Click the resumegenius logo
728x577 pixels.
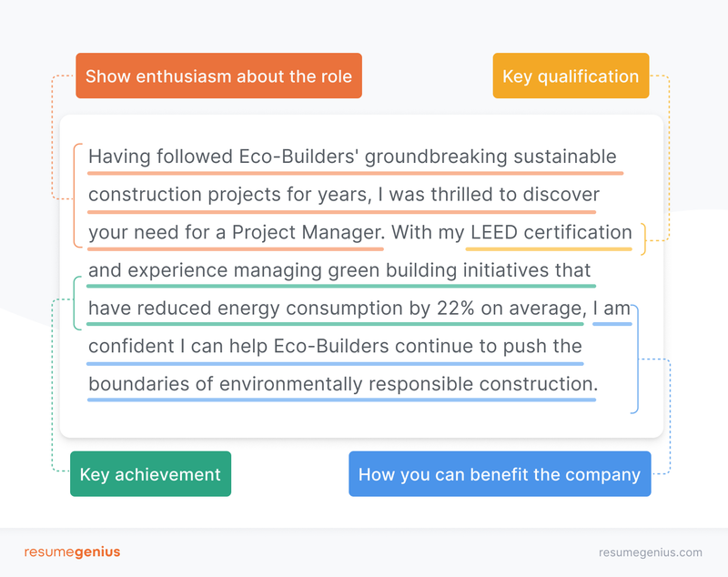point(72,552)
